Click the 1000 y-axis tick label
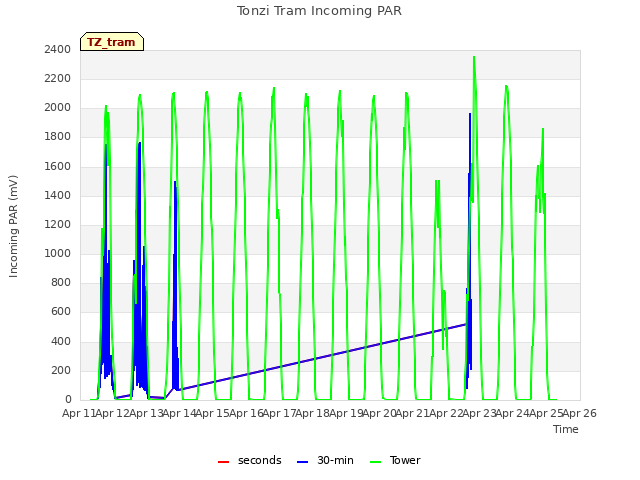Viewport: 640px width, 480px height. (58, 253)
